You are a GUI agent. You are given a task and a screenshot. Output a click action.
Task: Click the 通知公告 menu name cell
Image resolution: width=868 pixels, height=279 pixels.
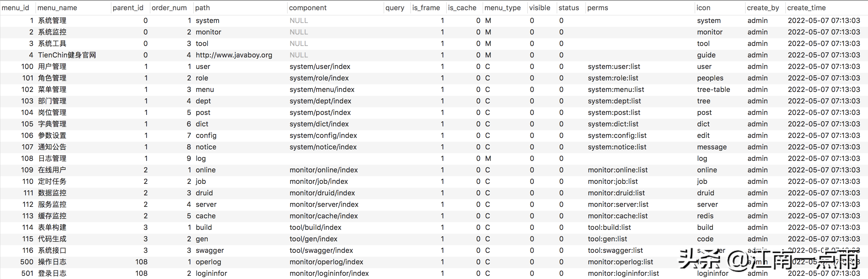(x=52, y=147)
